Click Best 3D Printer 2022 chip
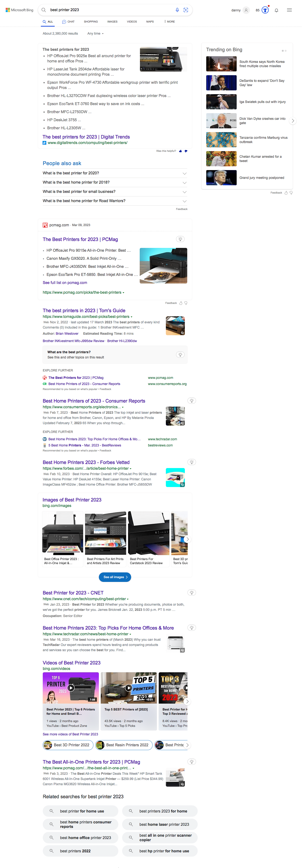The width and height of the screenshot is (302, 868). pos(68,745)
